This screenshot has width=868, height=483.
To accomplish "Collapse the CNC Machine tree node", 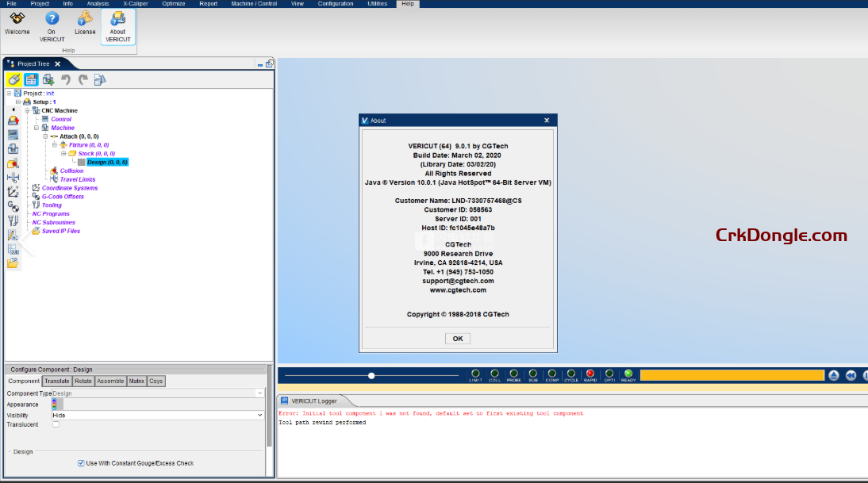I will pyautogui.click(x=28, y=110).
